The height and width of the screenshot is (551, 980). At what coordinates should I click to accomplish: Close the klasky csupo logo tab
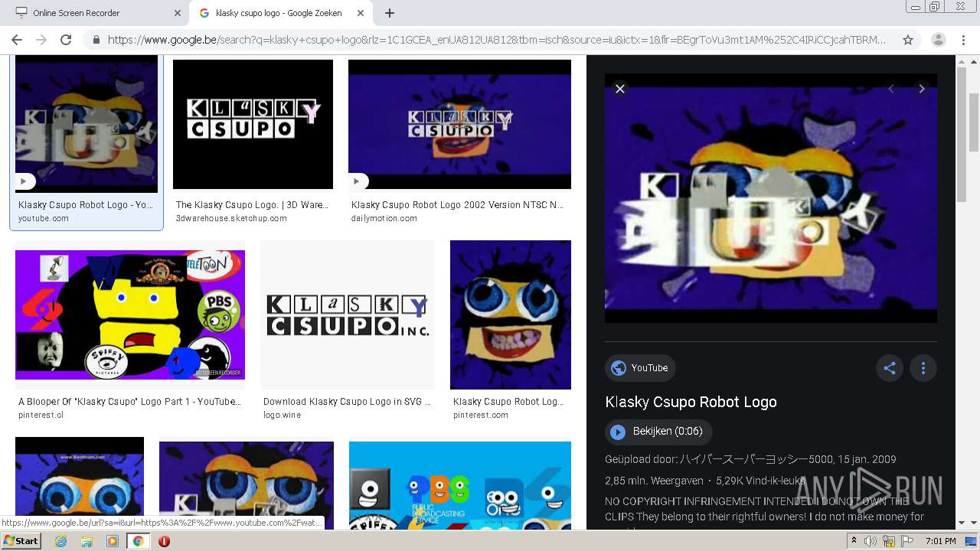tap(360, 13)
